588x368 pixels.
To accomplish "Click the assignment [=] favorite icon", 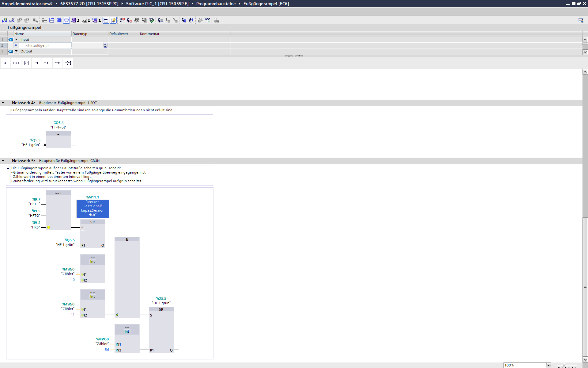I will tap(68, 63).
